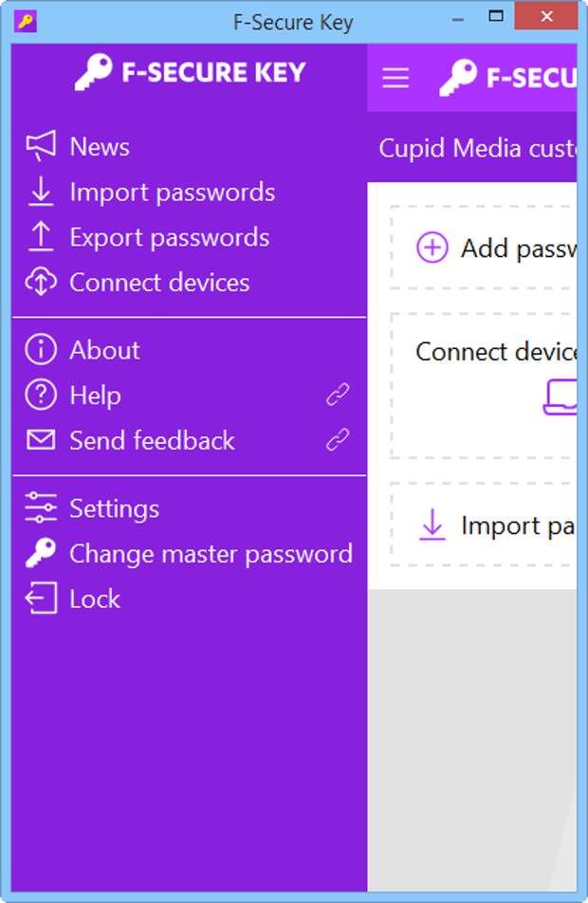
Task: Click the Lock exit icon
Action: 41,599
